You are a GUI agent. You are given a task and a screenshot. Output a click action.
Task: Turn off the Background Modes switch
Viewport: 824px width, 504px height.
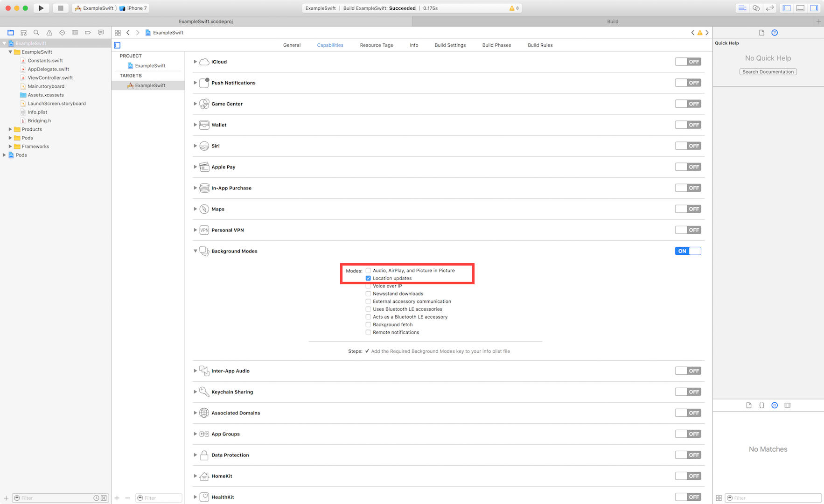[688, 251]
